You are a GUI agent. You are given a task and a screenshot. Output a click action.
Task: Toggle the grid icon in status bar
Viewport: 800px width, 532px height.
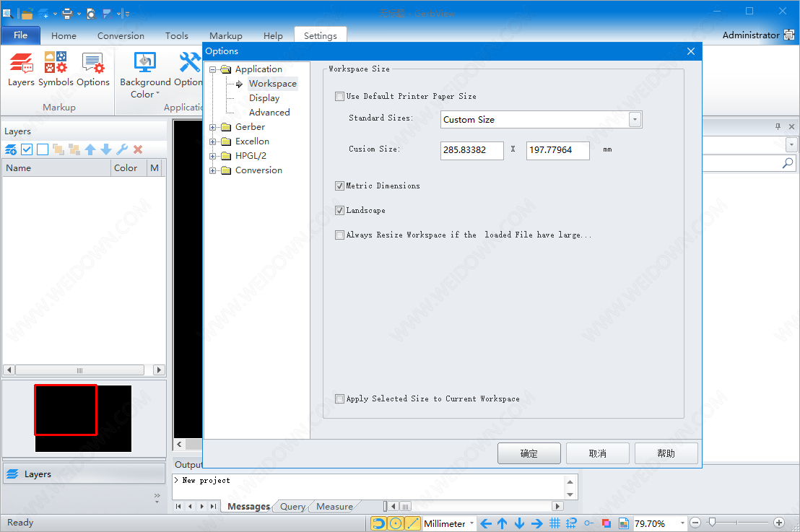555,523
